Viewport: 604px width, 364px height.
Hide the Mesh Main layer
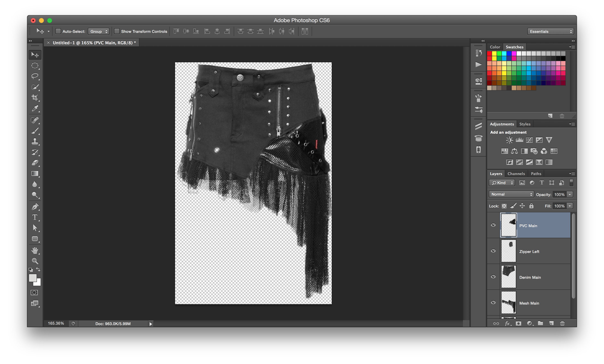click(x=493, y=303)
